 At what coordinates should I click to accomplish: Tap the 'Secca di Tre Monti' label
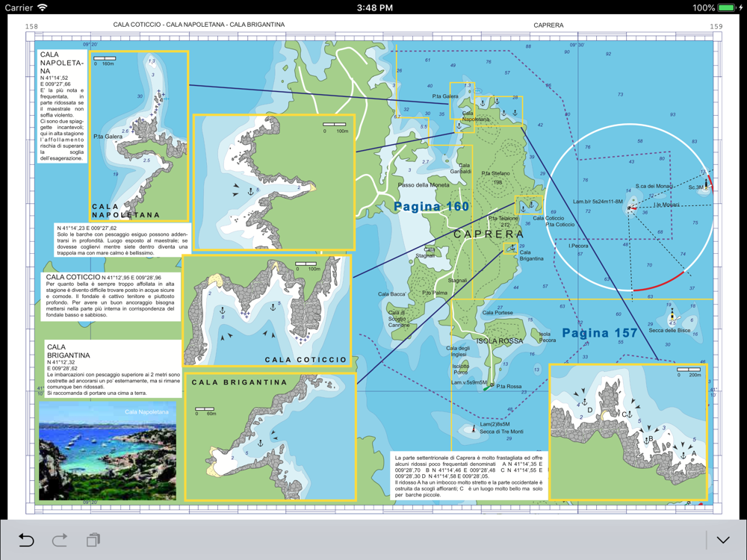(x=501, y=432)
